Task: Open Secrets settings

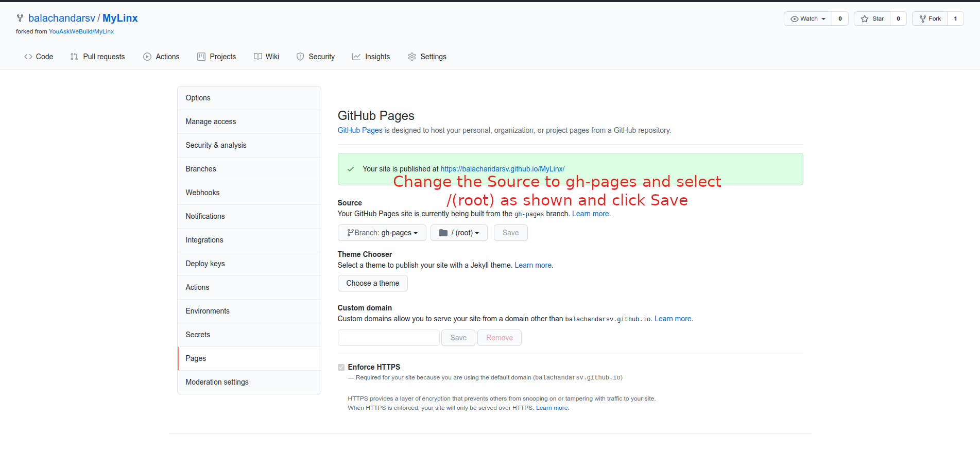Action: (x=249, y=335)
